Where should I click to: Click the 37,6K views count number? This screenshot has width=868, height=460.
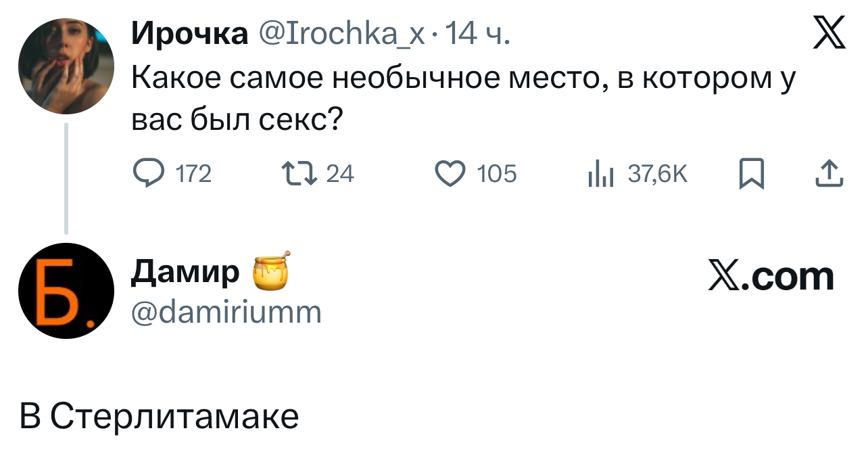[x=657, y=175]
